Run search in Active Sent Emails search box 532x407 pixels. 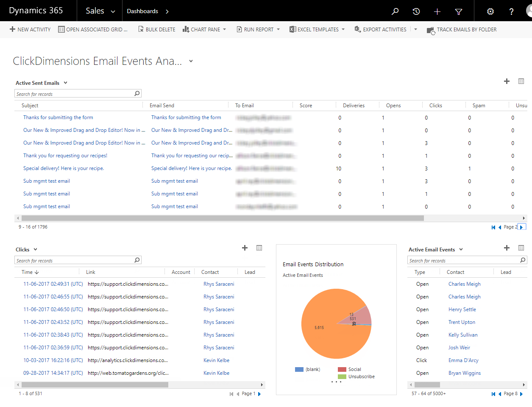[x=137, y=94]
